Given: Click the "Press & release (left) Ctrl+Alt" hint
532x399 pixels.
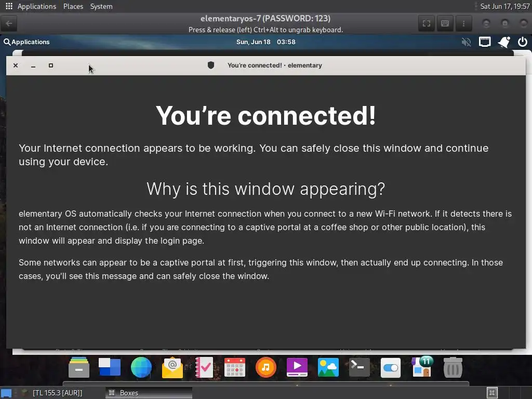Looking at the screenshot, I should 265,30.
